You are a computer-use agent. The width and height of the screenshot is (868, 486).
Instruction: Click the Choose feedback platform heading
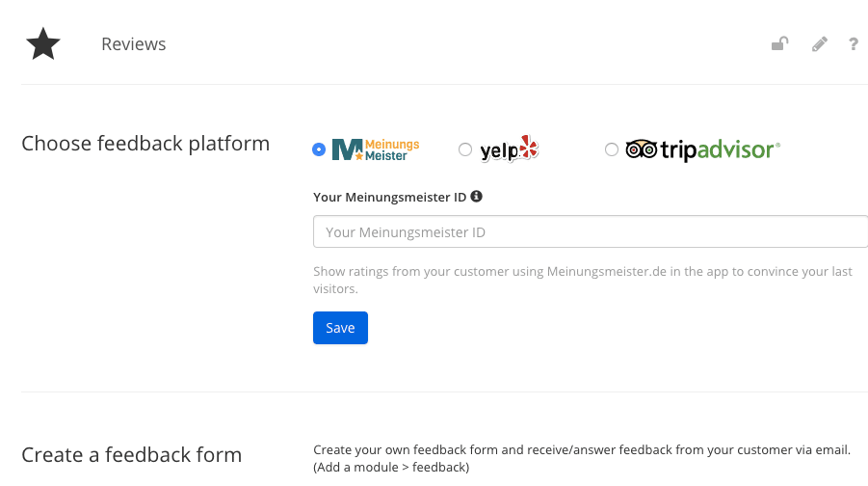(x=145, y=144)
